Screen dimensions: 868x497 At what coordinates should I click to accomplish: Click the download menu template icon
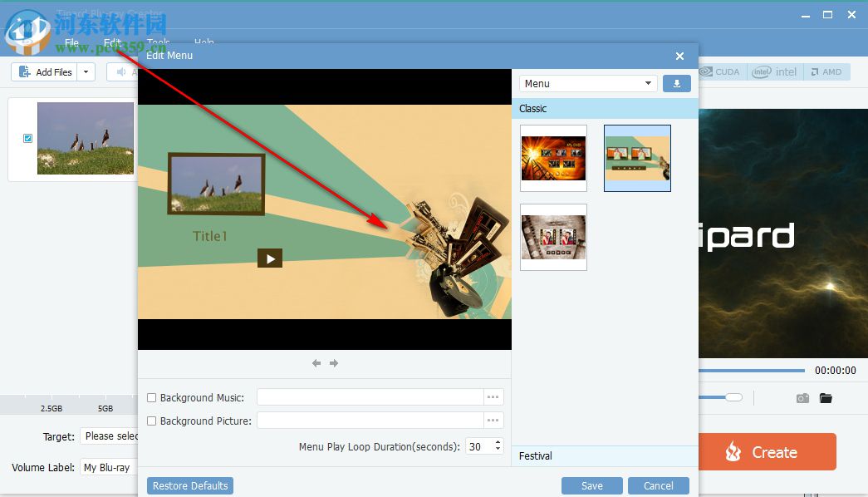pyautogui.click(x=677, y=83)
